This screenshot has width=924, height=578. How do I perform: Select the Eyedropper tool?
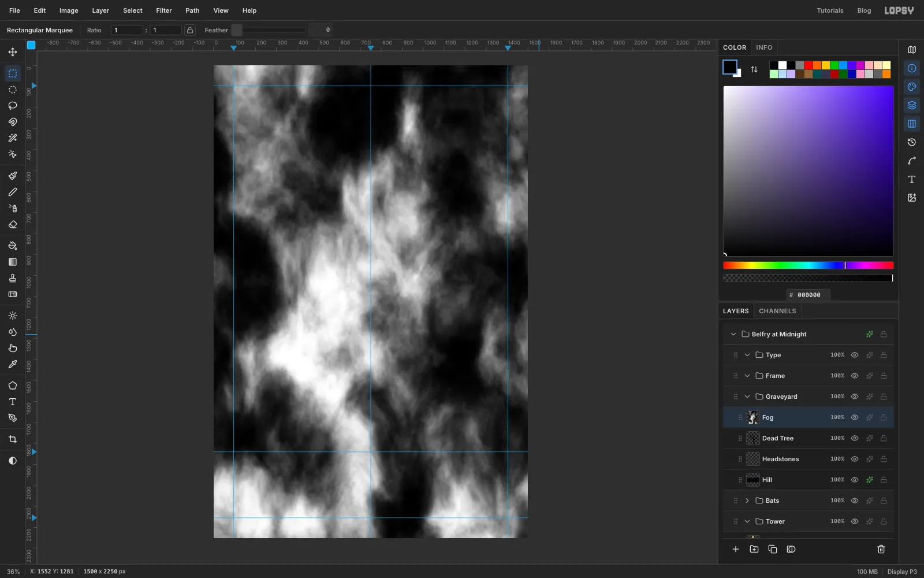point(13,364)
